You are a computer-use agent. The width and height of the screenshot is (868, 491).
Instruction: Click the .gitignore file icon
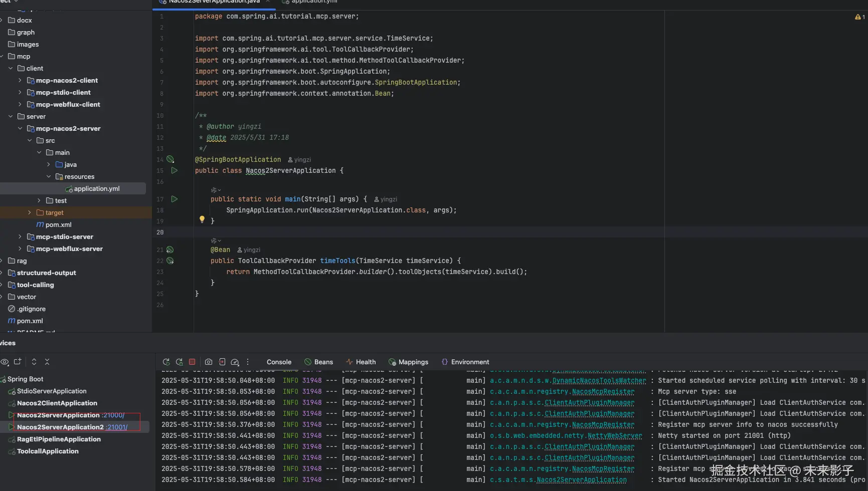click(x=12, y=309)
